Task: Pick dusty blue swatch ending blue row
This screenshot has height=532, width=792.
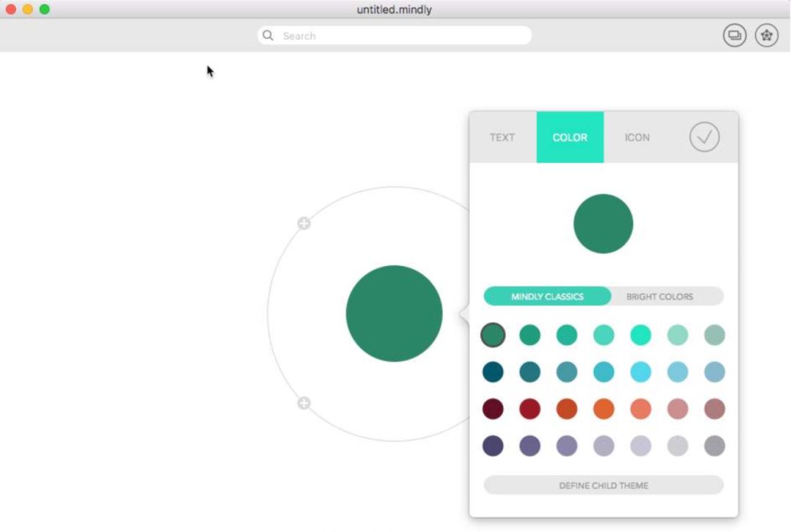Action: (714, 372)
